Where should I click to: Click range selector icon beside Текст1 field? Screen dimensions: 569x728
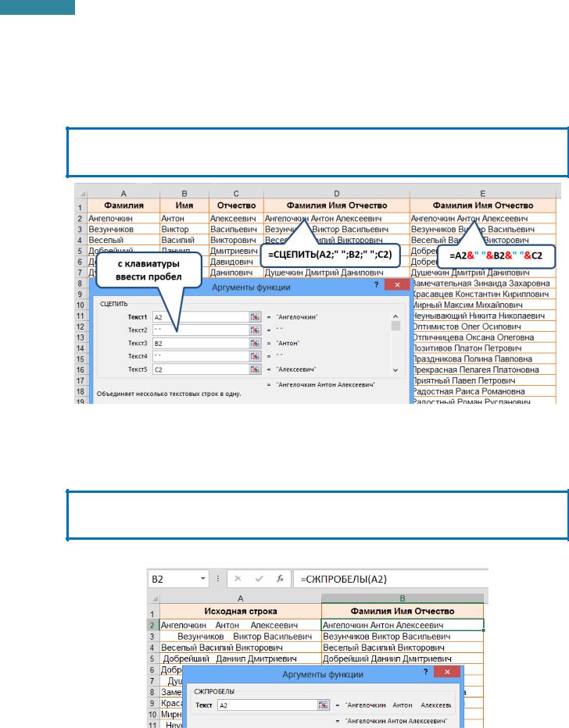tap(255, 316)
